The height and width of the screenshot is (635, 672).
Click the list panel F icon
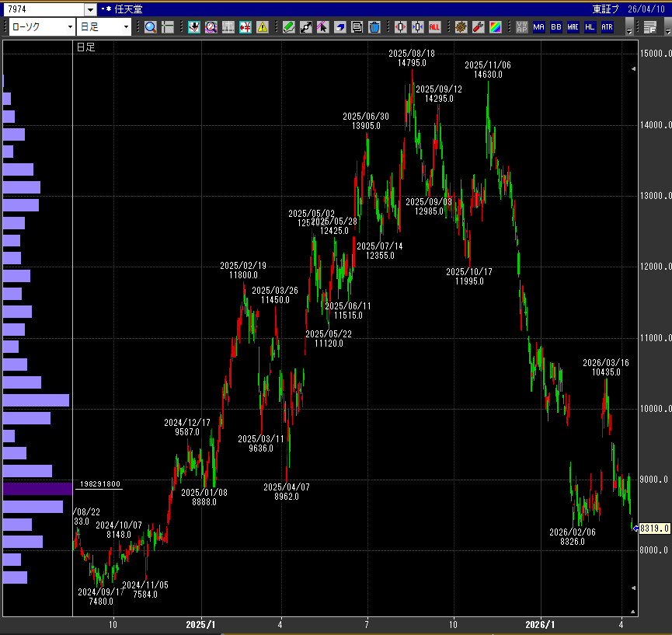tap(650, 27)
